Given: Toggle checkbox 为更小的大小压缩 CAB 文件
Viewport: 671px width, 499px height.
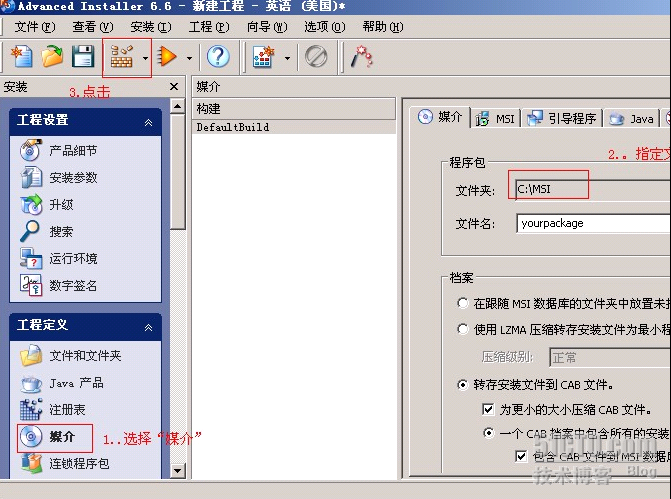Looking at the screenshot, I should (x=488, y=410).
